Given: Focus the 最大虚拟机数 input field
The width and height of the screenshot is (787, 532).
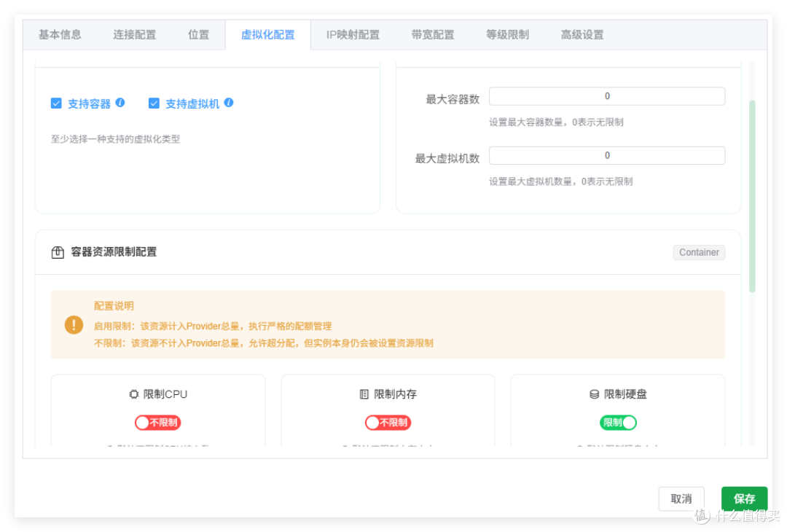Looking at the screenshot, I should pyautogui.click(x=607, y=155).
